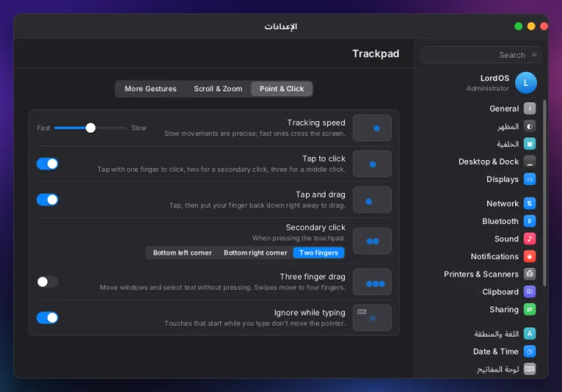Click the Search input field

481,55
